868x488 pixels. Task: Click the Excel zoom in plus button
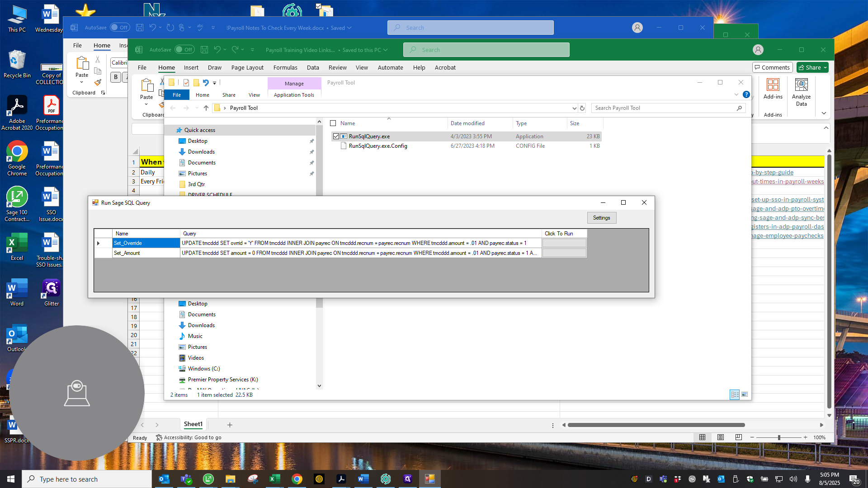click(x=806, y=437)
